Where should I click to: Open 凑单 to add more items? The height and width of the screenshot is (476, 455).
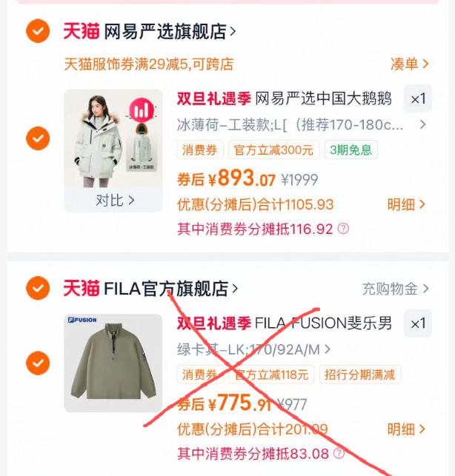pos(409,64)
